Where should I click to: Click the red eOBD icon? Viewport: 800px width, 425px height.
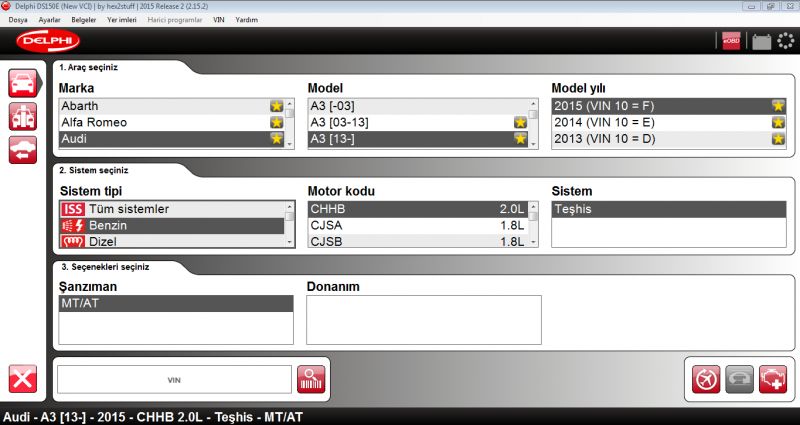point(731,41)
